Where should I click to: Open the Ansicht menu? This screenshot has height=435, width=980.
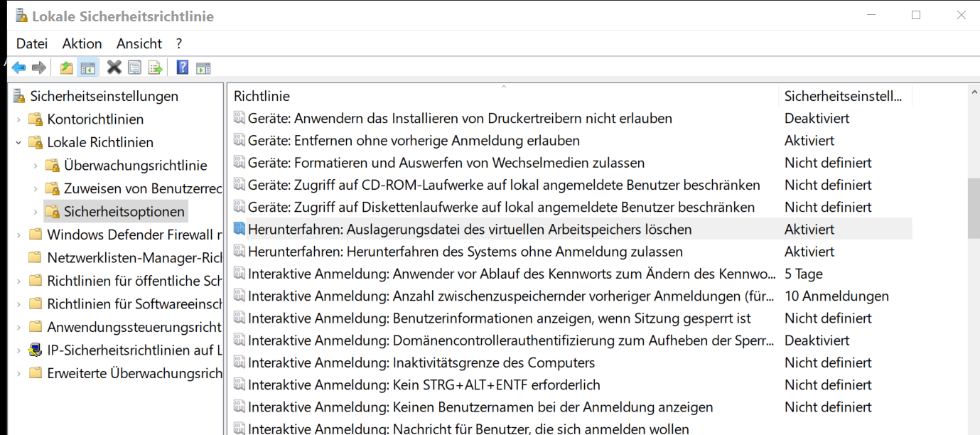click(x=139, y=43)
